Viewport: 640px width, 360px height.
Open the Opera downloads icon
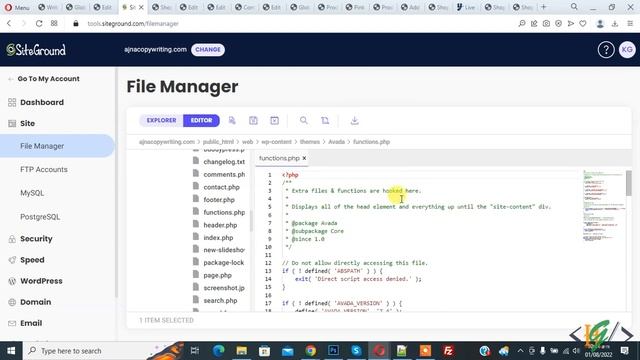pyautogui.click(x=615, y=24)
